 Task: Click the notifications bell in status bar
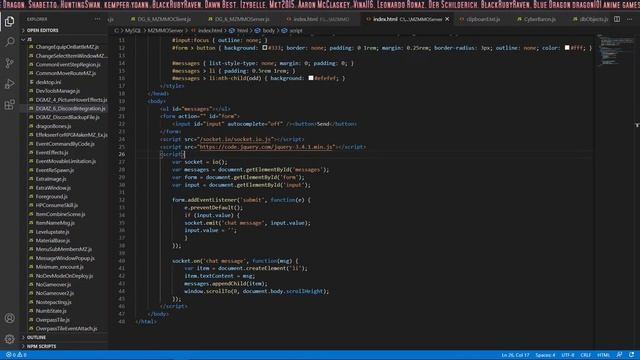coord(631,355)
